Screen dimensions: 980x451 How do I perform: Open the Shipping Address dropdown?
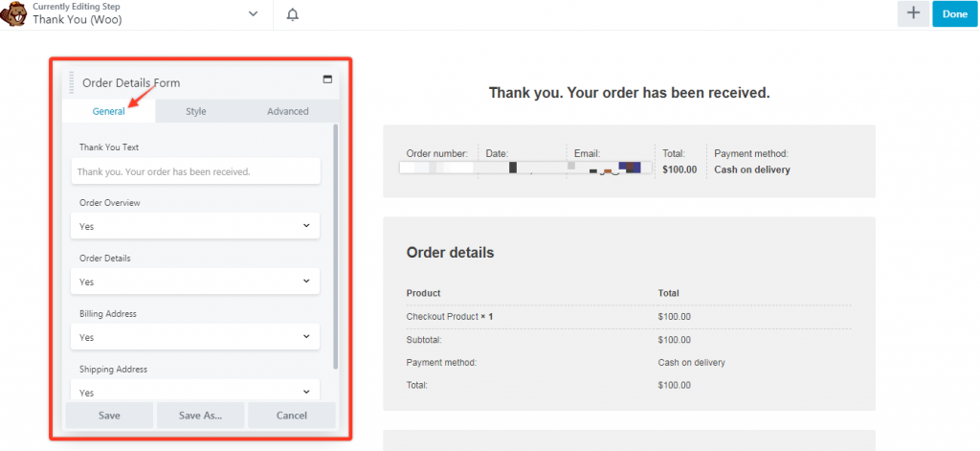coord(195,392)
